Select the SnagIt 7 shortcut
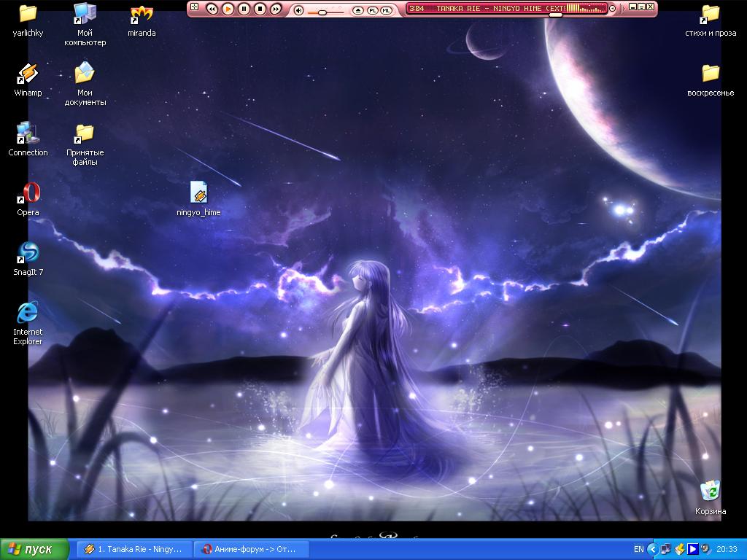 pos(28,259)
